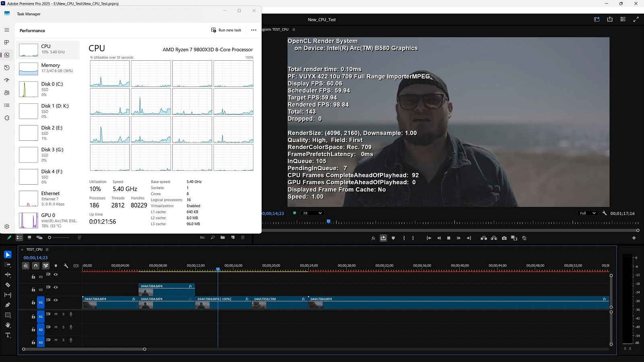Open Button Editor plus icon
The height and width of the screenshot is (362, 644).
[x=634, y=238]
